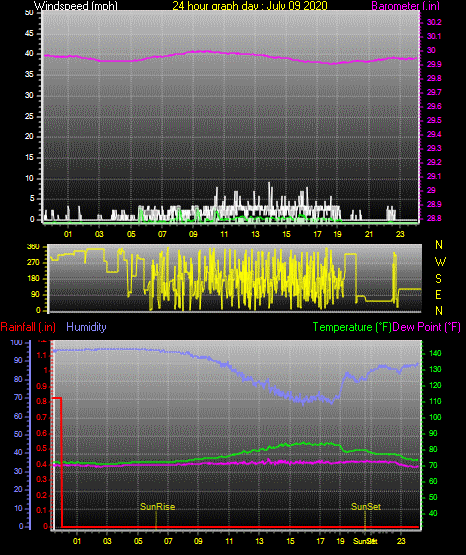Image resolution: width=466 pixels, height=555 pixels.
Task: Click '29.1' on the barometer axis
Action: click(434, 176)
